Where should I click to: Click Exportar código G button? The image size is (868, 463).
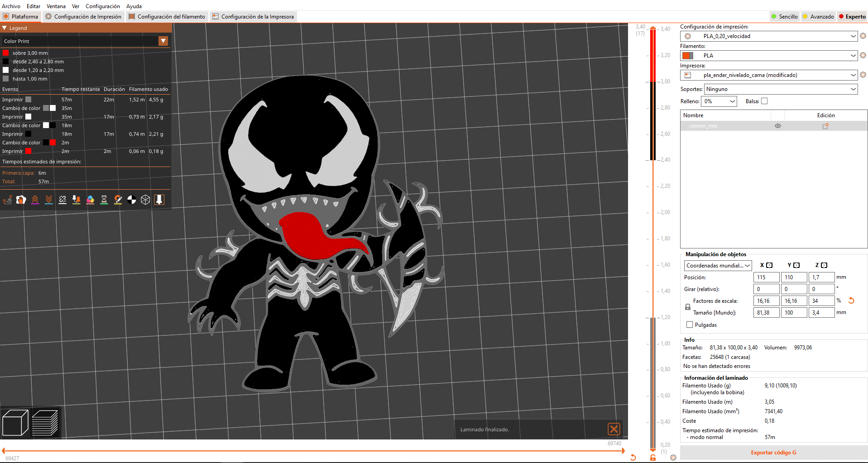pyautogui.click(x=774, y=452)
